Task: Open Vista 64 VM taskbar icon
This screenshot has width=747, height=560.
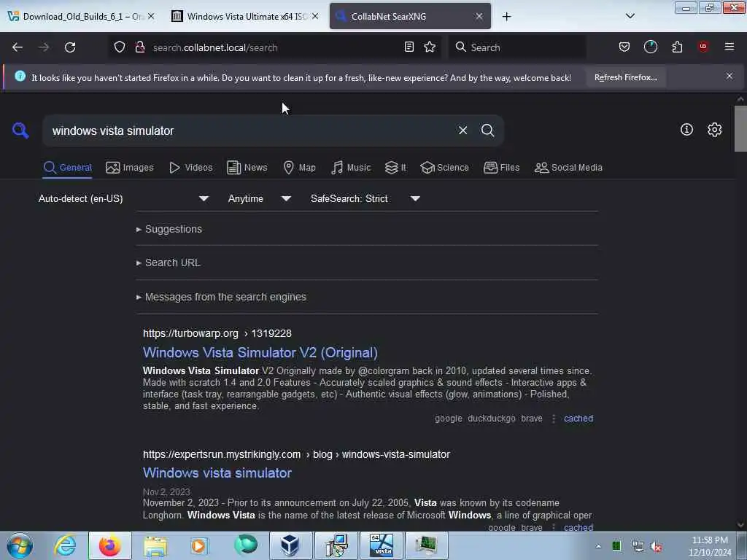Action: click(382, 545)
